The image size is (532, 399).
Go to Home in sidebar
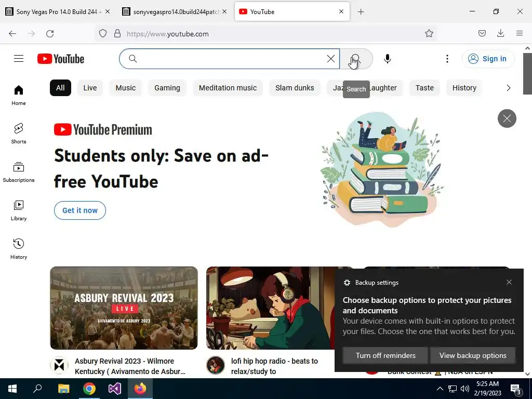(19, 96)
